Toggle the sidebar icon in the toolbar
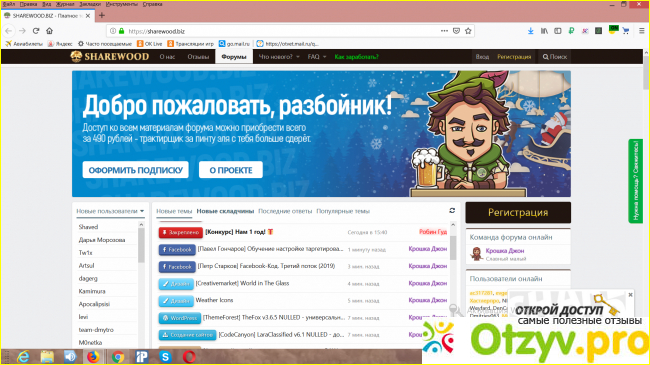The height and width of the screenshot is (365, 650). click(558, 31)
